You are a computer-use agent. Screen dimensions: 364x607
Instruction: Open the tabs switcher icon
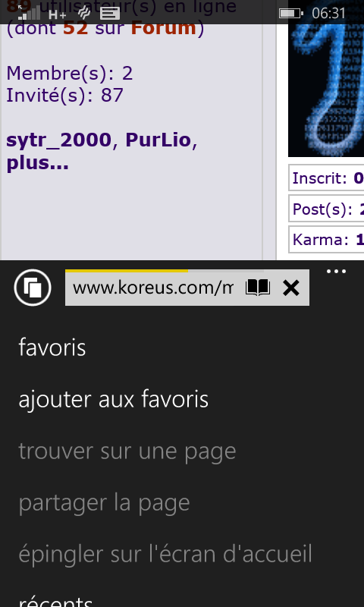point(33,288)
